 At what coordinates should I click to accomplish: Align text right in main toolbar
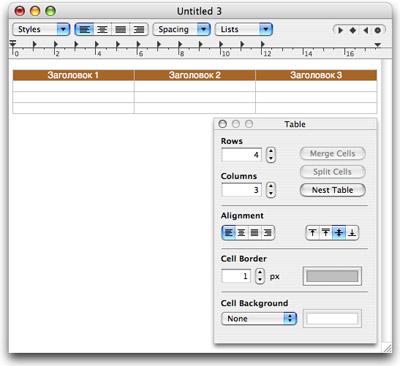tap(138, 29)
